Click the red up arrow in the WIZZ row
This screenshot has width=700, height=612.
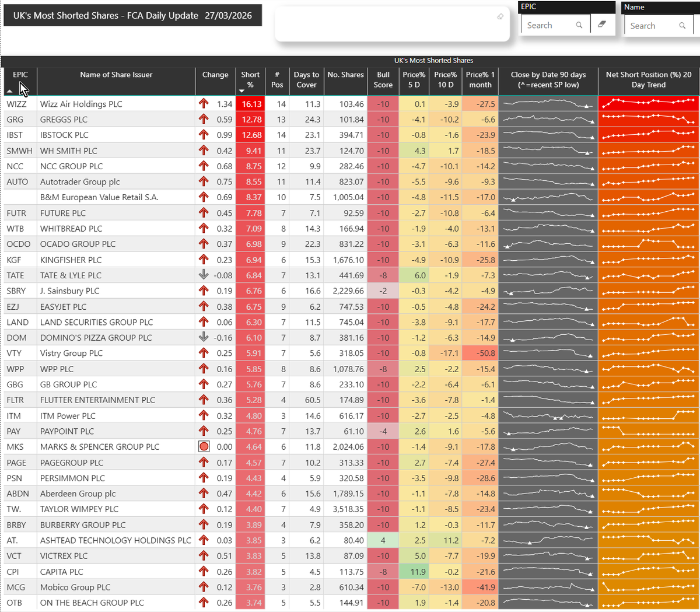point(204,104)
